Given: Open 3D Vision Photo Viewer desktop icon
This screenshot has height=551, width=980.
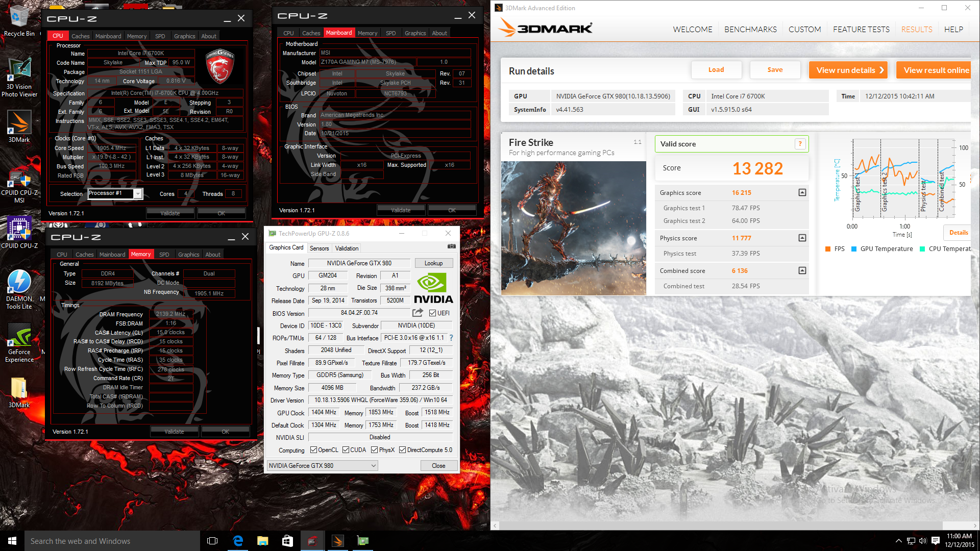Looking at the screenshot, I should [x=19, y=78].
